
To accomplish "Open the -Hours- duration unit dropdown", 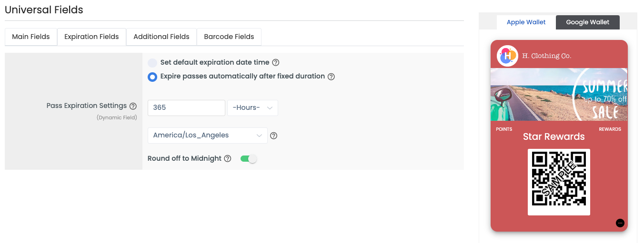I will pyautogui.click(x=252, y=108).
